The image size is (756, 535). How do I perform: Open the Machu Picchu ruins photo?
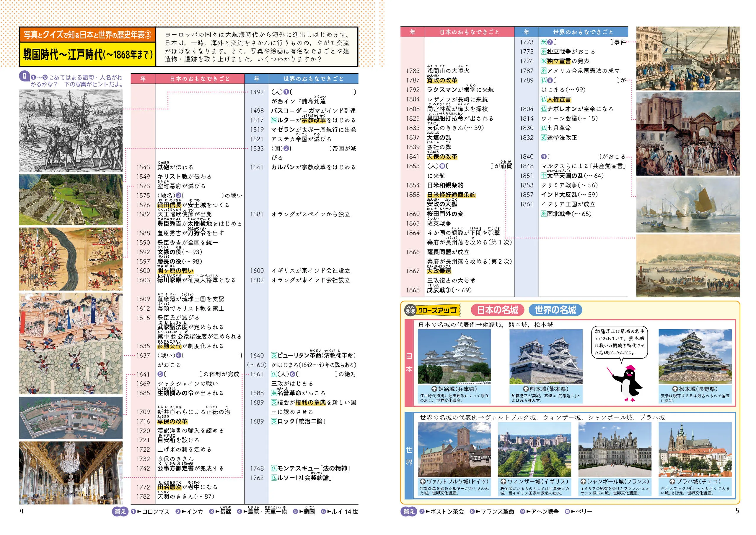pos(71,200)
